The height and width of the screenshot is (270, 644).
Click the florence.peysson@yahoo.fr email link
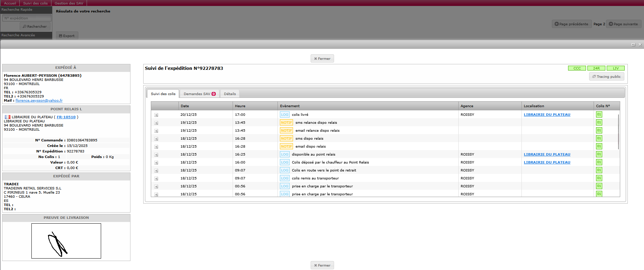39,101
